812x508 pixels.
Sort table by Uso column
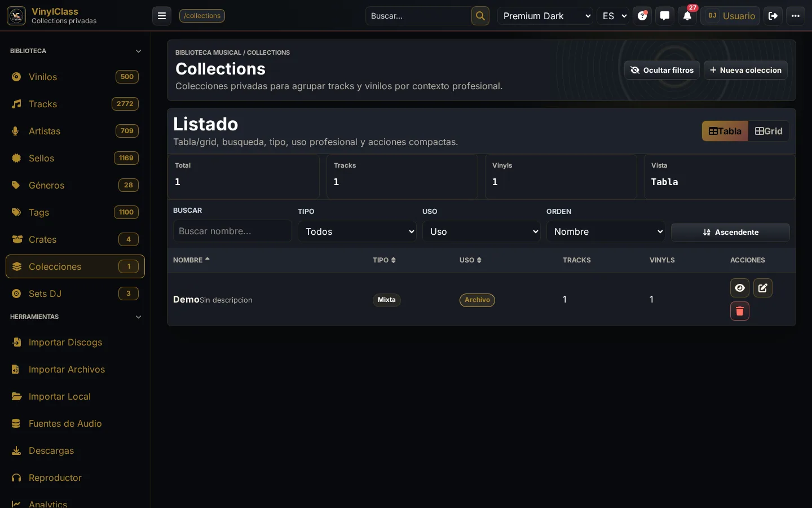(470, 260)
